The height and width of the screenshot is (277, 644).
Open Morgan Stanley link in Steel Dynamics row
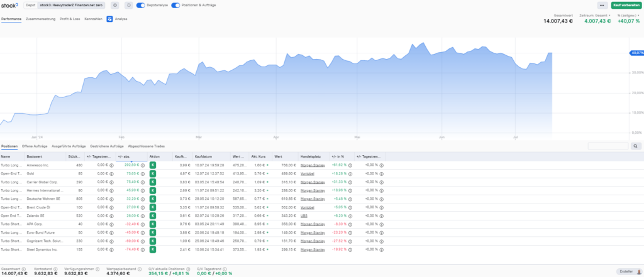(313, 249)
